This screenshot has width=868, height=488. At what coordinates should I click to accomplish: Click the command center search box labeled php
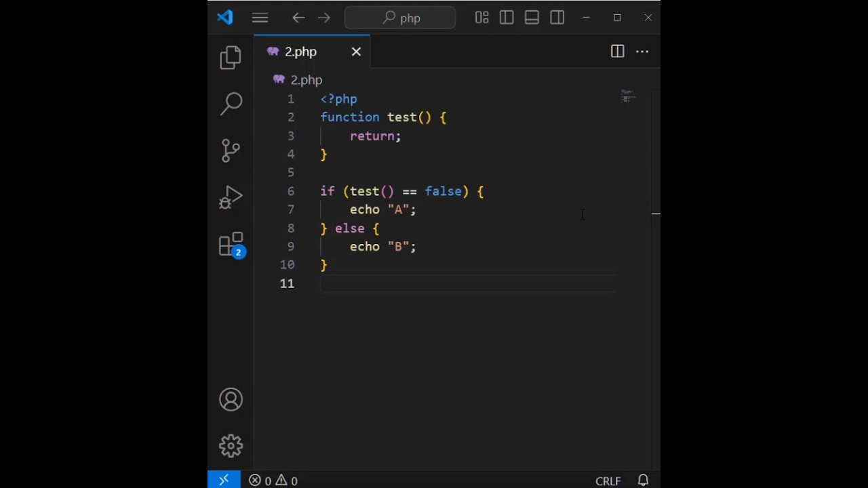click(400, 18)
